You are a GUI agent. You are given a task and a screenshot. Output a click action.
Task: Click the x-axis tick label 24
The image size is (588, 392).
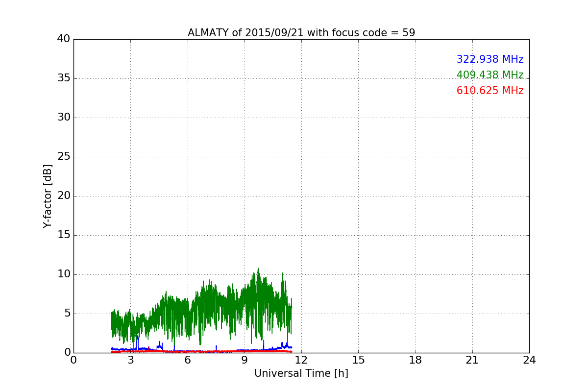[x=529, y=360]
